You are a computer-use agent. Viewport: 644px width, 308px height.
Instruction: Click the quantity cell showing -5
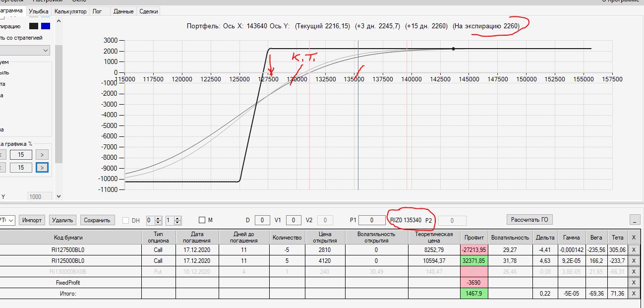pos(287,250)
